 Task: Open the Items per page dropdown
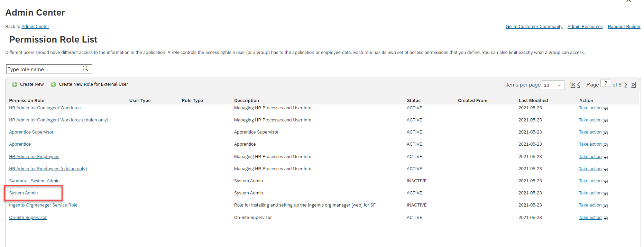(x=553, y=85)
